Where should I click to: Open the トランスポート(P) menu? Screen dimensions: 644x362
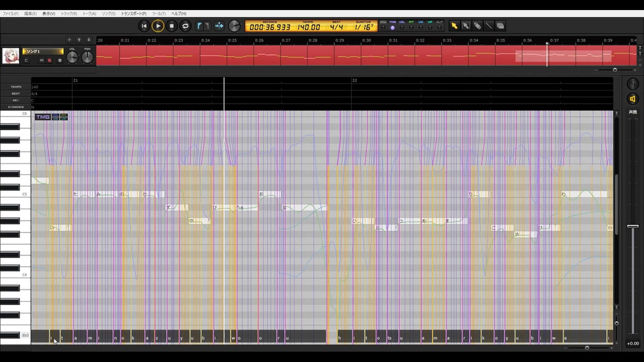pos(133,13)
